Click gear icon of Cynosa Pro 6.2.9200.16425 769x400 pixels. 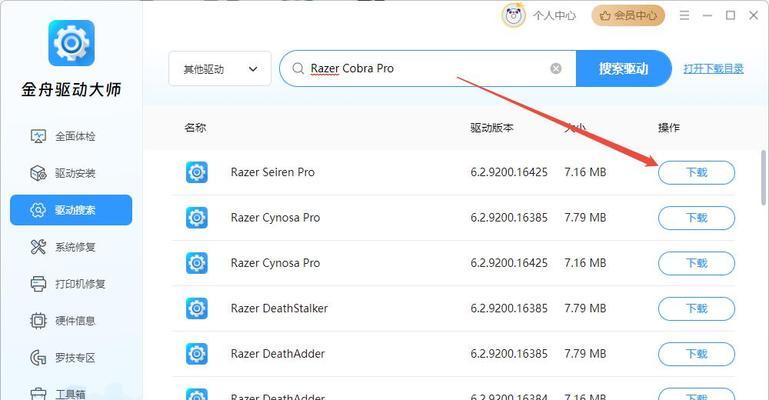[x=197, y=263]
